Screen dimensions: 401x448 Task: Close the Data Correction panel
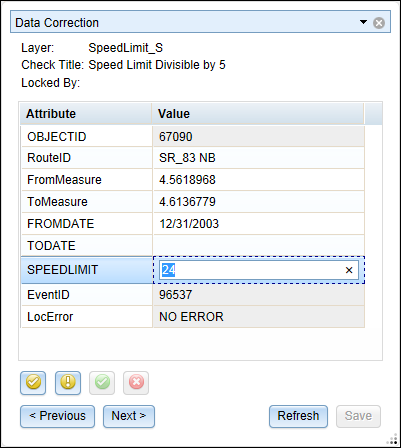379,23
